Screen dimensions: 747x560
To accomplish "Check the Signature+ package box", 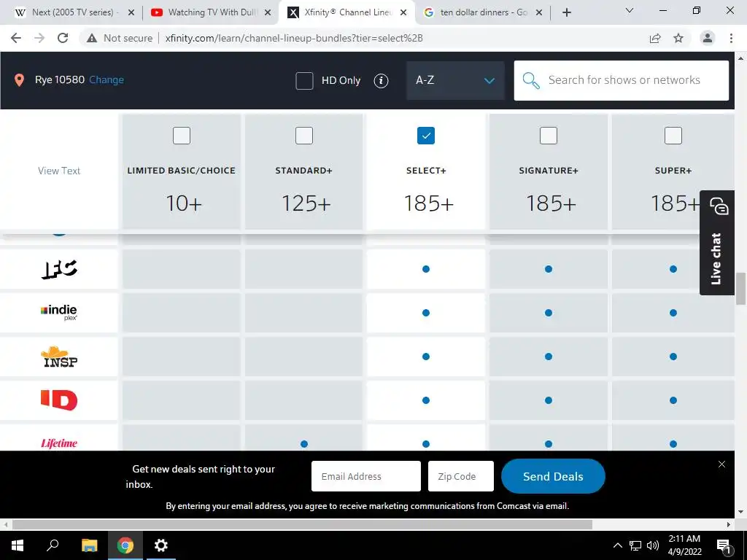I will 549,135.
